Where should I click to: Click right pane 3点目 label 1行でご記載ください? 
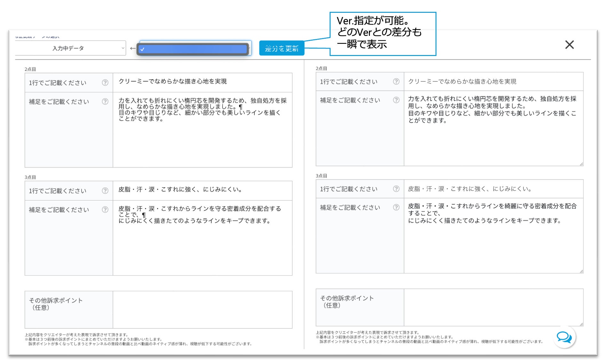coord(349,189)
